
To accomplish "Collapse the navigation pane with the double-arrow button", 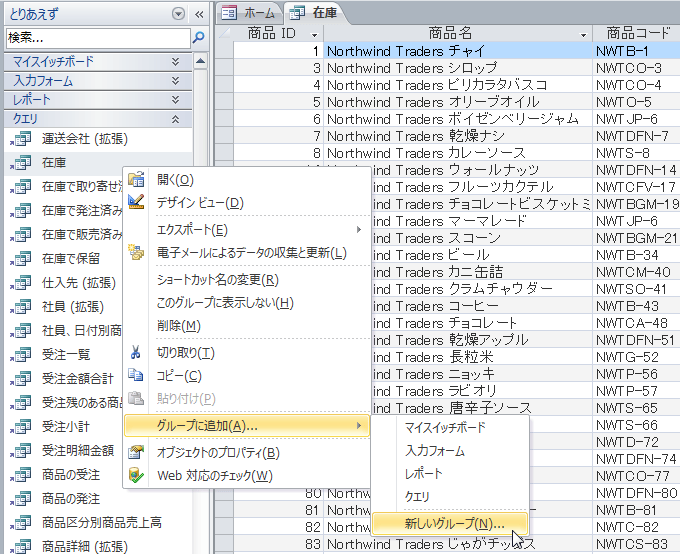I will coord(199,15).
